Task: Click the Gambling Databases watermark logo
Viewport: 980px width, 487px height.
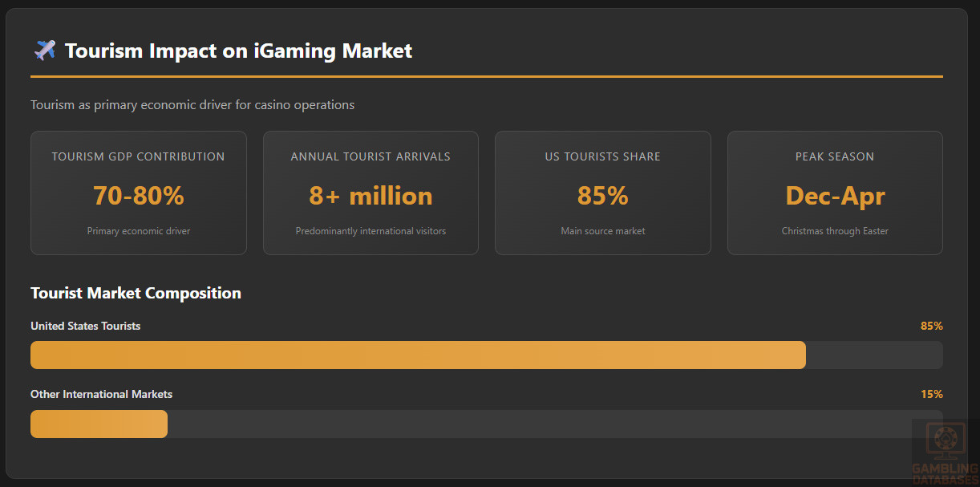Action: (946, 452)
